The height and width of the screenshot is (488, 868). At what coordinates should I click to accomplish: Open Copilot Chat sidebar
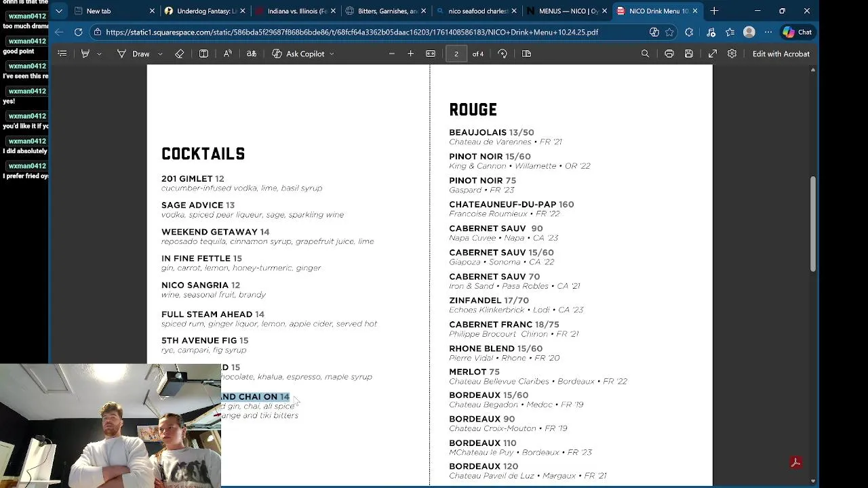pos(797,32)
